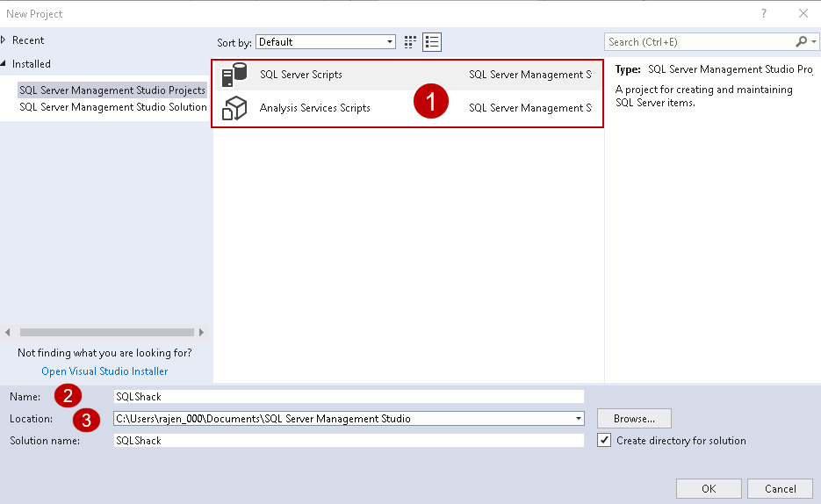Click the Recent label

point(28,40)
